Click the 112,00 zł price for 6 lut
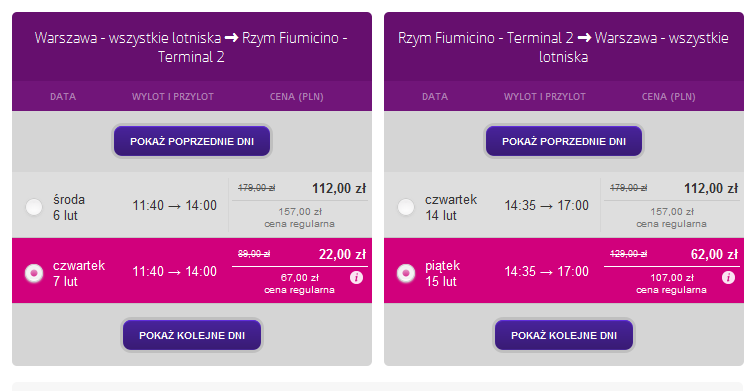 coord(339,188)
